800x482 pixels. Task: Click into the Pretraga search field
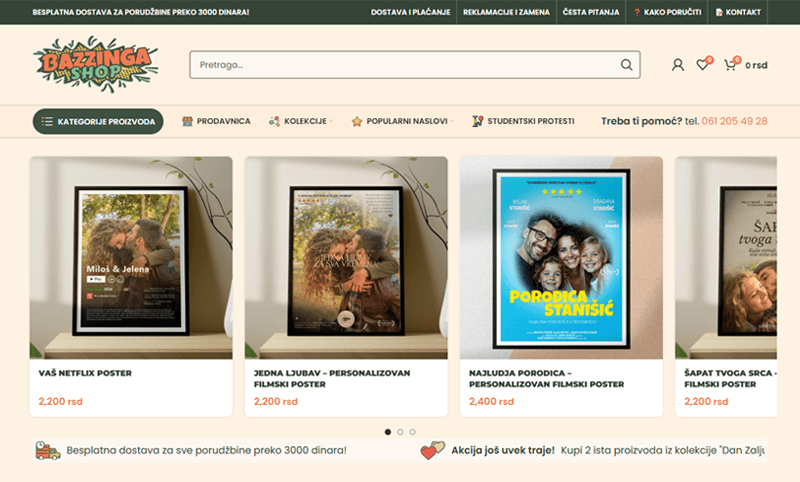point(415,65)
